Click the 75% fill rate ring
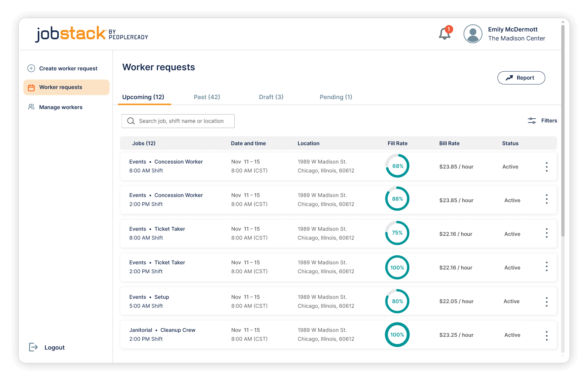The image size is (588, 381). (x=397, y=233)
